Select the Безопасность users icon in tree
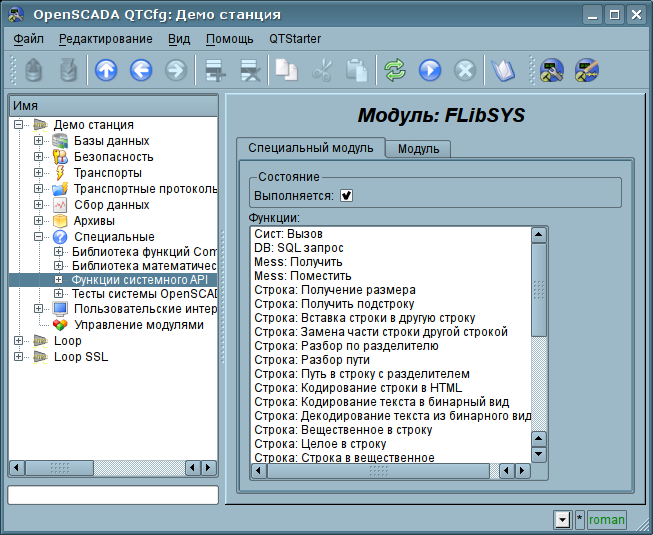 pos(60,157)
